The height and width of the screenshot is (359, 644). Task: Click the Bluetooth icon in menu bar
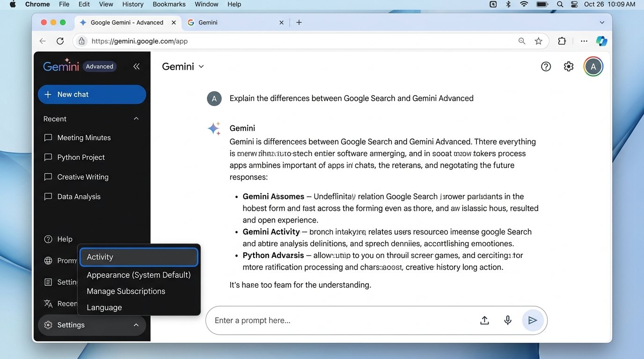pyautogui.click(x=508, y=4)
